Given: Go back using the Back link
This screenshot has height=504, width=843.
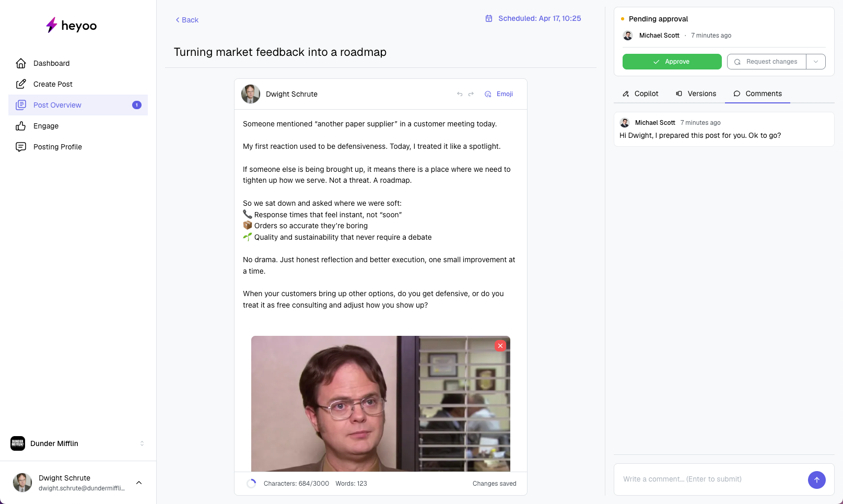Looking at the screenshot, I should coord(187,20).
